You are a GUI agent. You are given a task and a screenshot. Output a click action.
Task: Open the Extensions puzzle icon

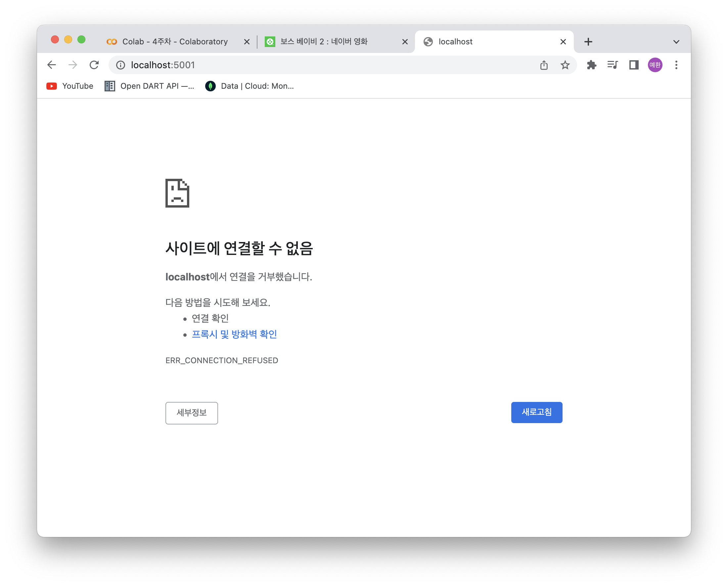(x=592, y=65)
